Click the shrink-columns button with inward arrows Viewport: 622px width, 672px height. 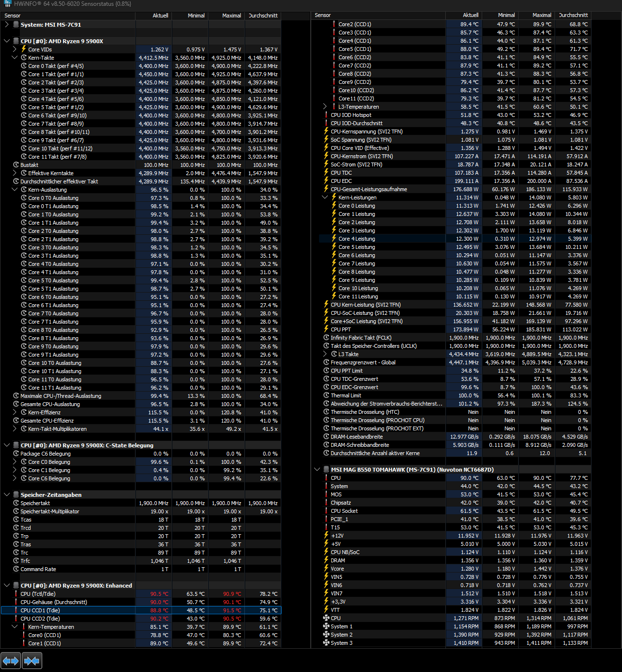pos(32,661)
